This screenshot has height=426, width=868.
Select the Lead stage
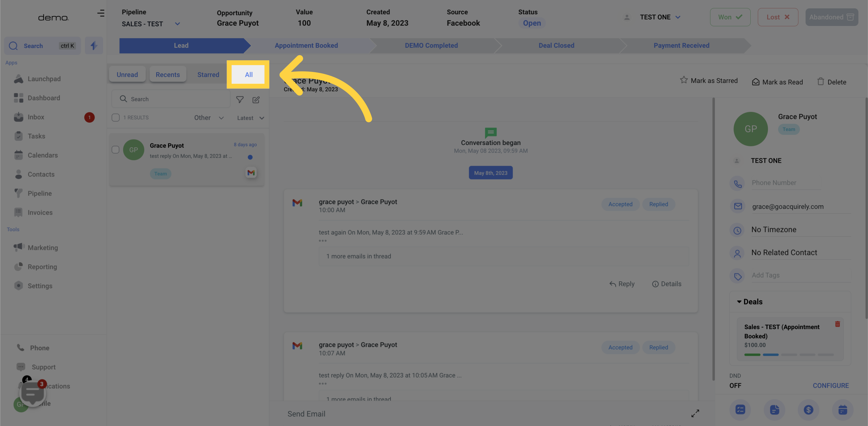pos(181,45)
